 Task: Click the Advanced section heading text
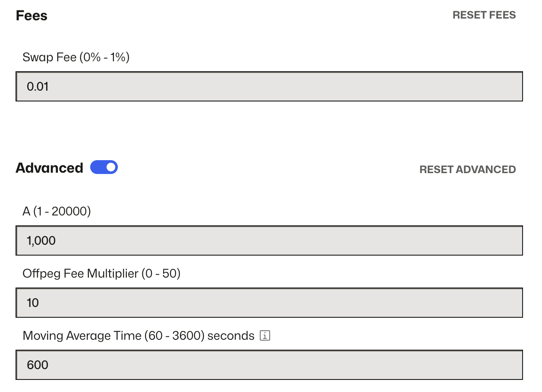click(x=49, y=168)
